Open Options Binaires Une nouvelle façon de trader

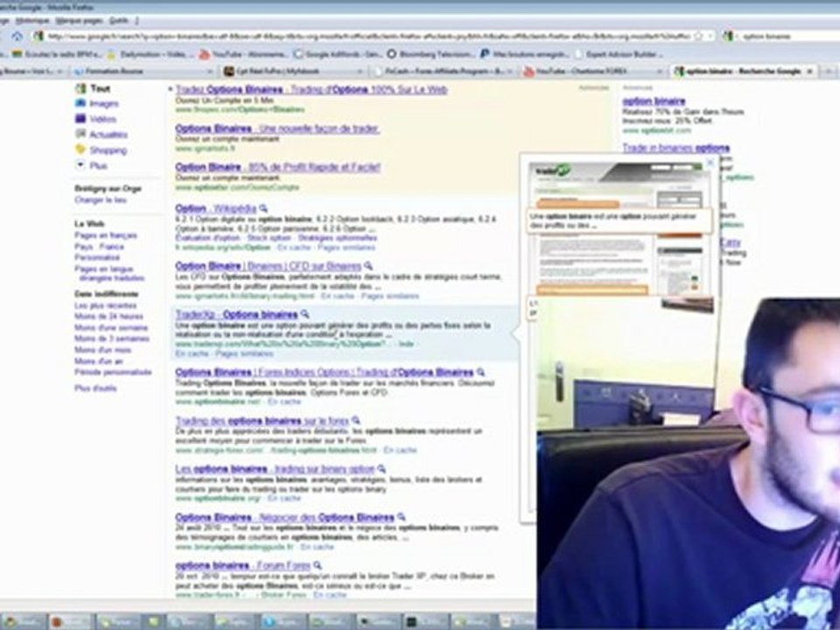pos(277,128)
